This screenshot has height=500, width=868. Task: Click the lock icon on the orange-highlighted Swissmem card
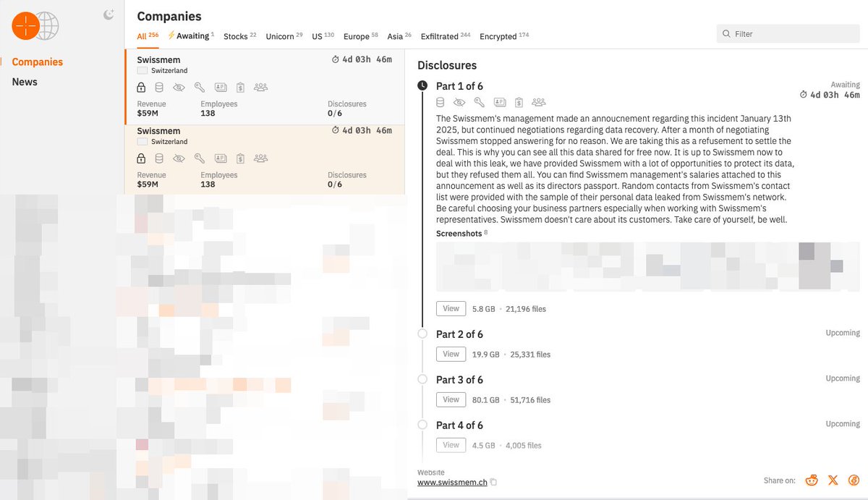[142, 158]
